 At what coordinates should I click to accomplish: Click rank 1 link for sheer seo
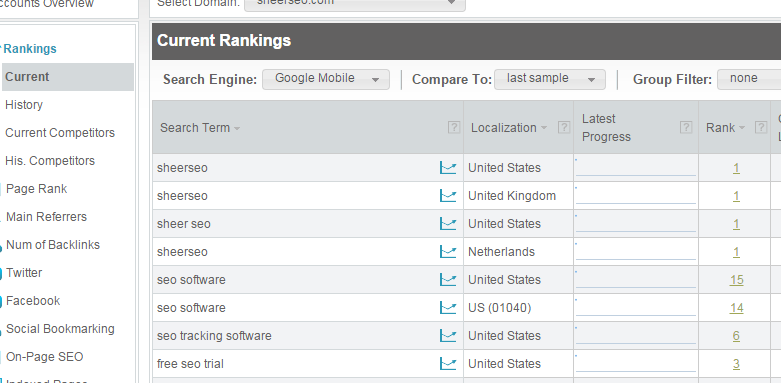[736, 224]
